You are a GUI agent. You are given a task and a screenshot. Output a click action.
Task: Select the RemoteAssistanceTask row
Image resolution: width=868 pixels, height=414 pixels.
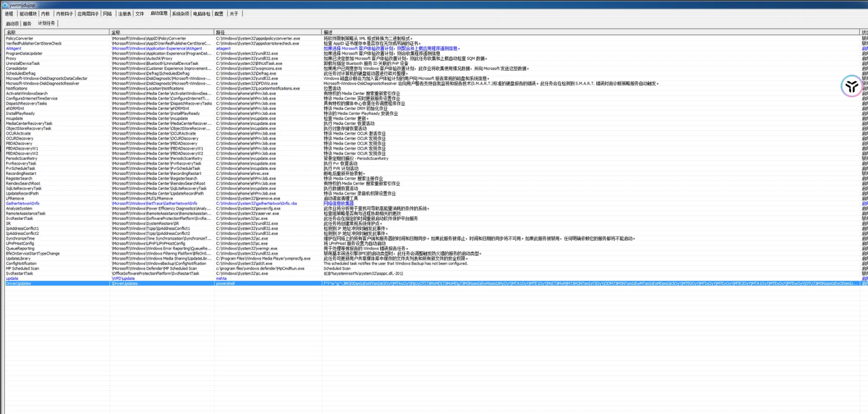pos(436,214)
